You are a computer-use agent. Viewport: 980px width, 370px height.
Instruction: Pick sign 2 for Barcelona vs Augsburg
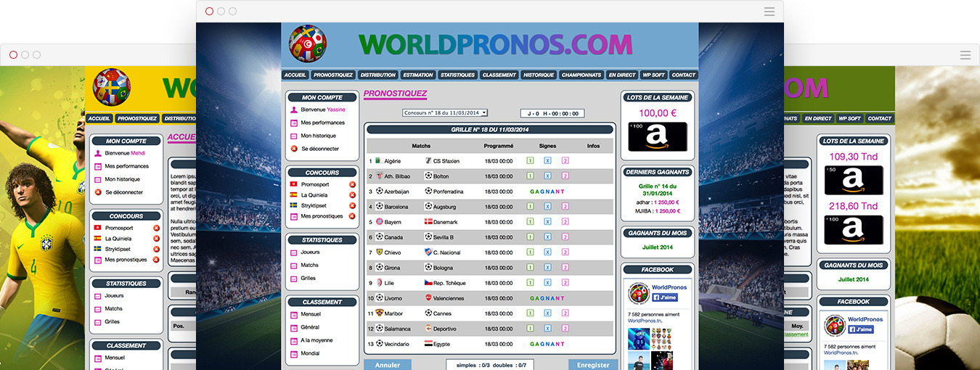tap(565, 207)
